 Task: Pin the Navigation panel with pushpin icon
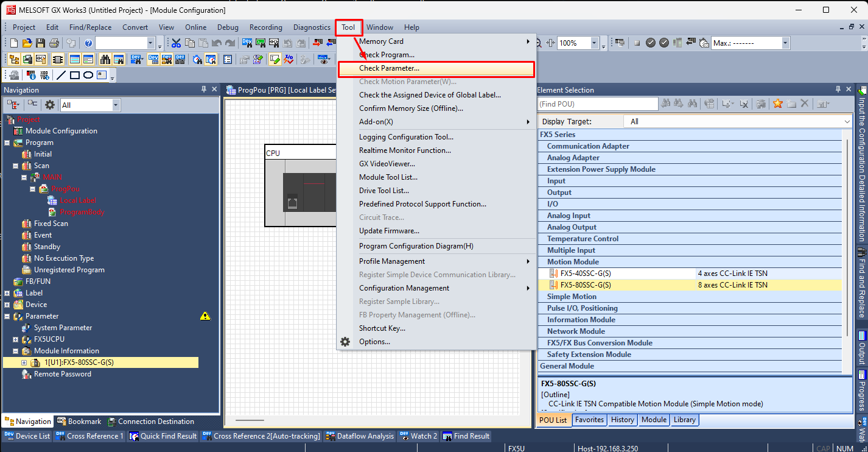coord(204,90)
